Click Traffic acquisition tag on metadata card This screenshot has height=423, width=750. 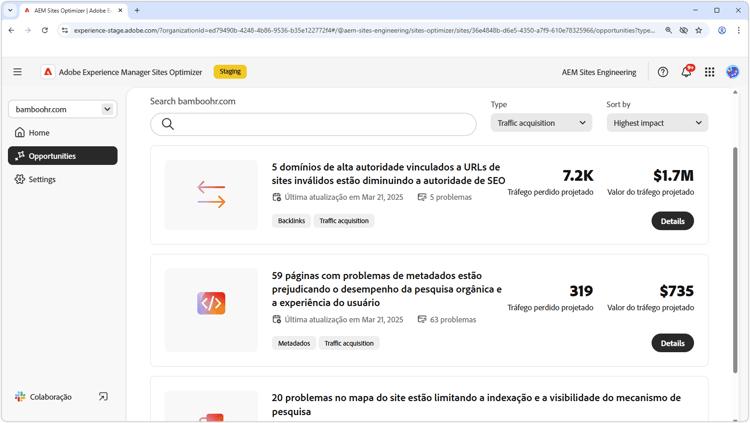tap(349, 343)
